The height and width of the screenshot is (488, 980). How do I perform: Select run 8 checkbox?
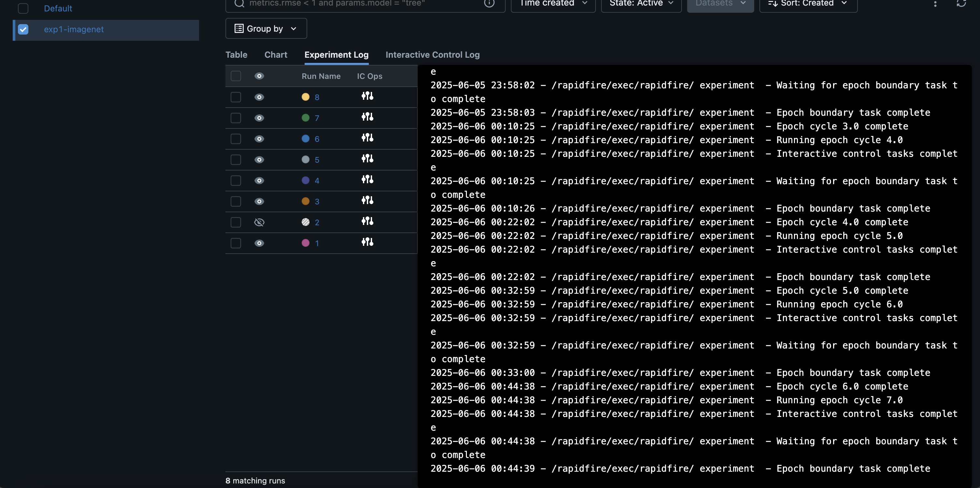click(x=236, y=97)
